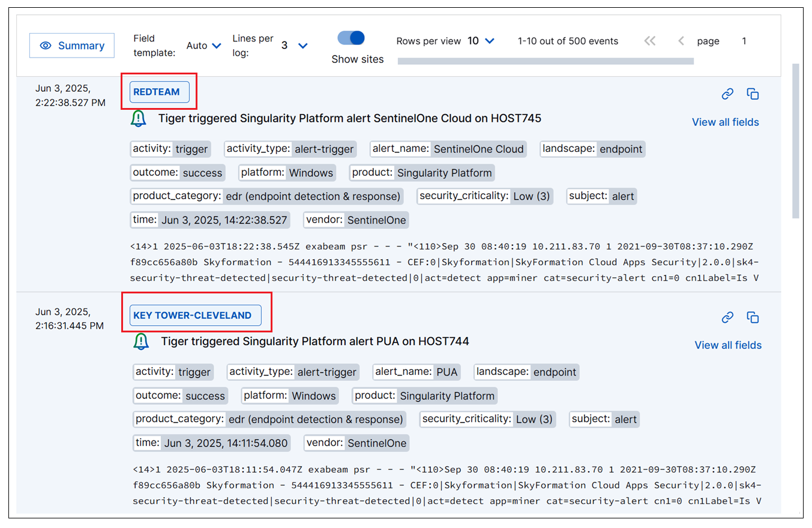View all fields for HOST744 event

click(x=728, y=345)
